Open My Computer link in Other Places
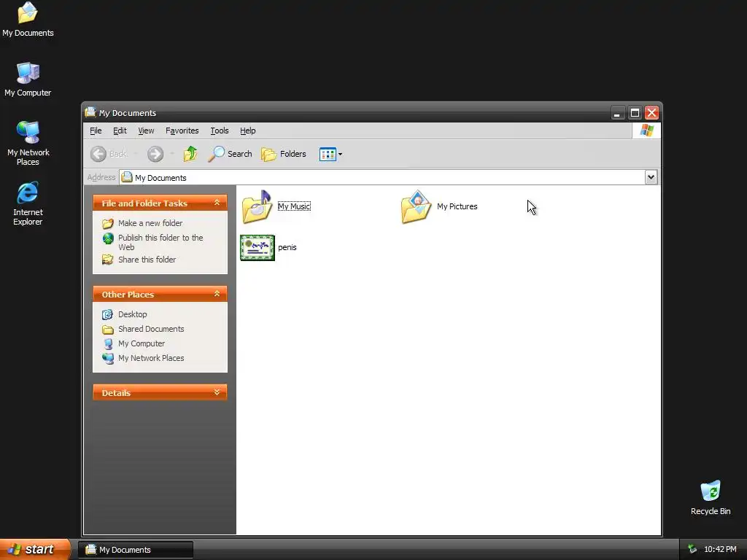Image resolution: width=747 pixels, height=560 pixels. pyautogui.click(x=142, y=343)
